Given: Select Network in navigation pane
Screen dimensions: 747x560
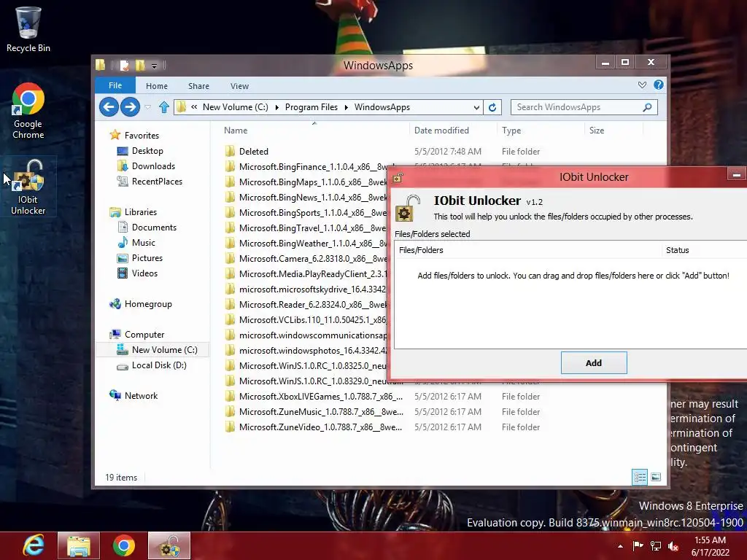Looking at the screenshot, I should [141, 396].
